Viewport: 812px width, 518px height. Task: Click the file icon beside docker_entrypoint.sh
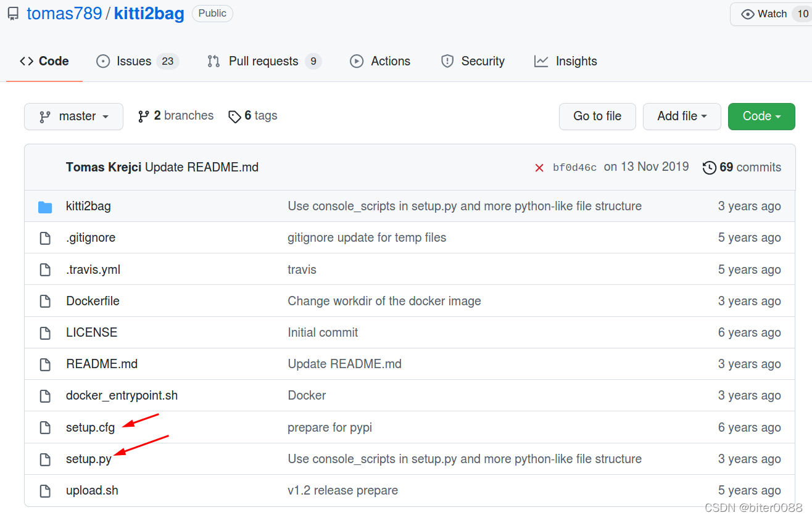pyautogui.click(x=45, y=396)
